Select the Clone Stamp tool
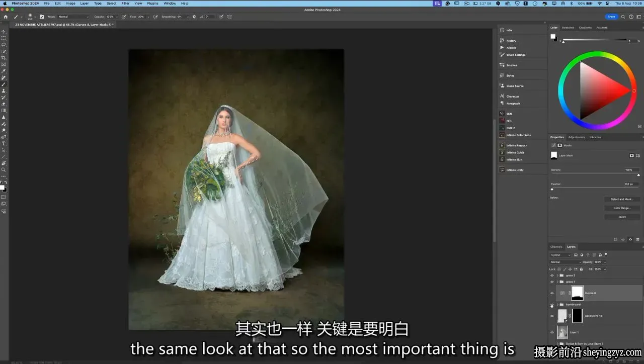 click(4, 91)
